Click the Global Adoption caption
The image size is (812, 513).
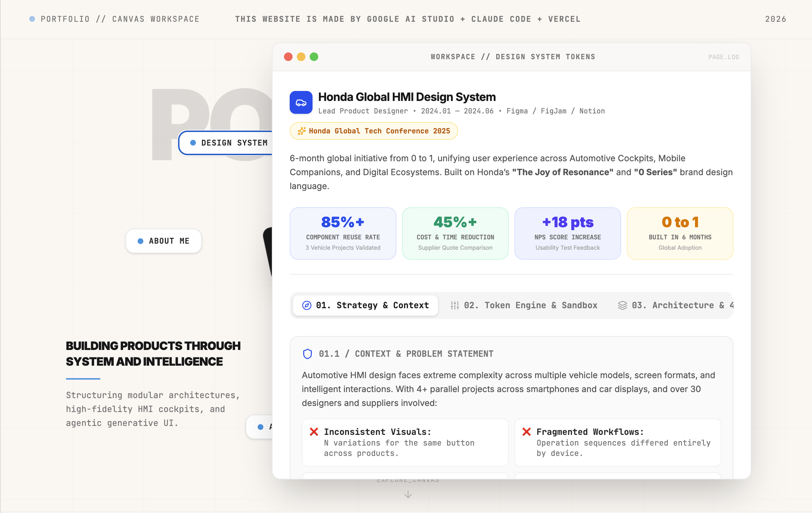tap(680, 248)
